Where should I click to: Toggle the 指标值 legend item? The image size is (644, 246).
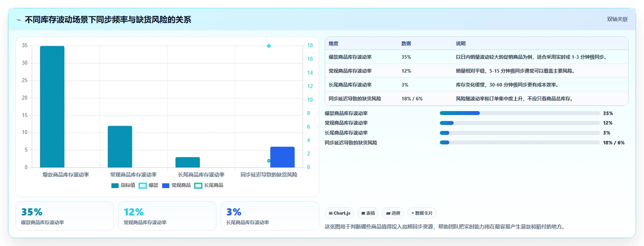pyautogui.click(x=123, y=185)
